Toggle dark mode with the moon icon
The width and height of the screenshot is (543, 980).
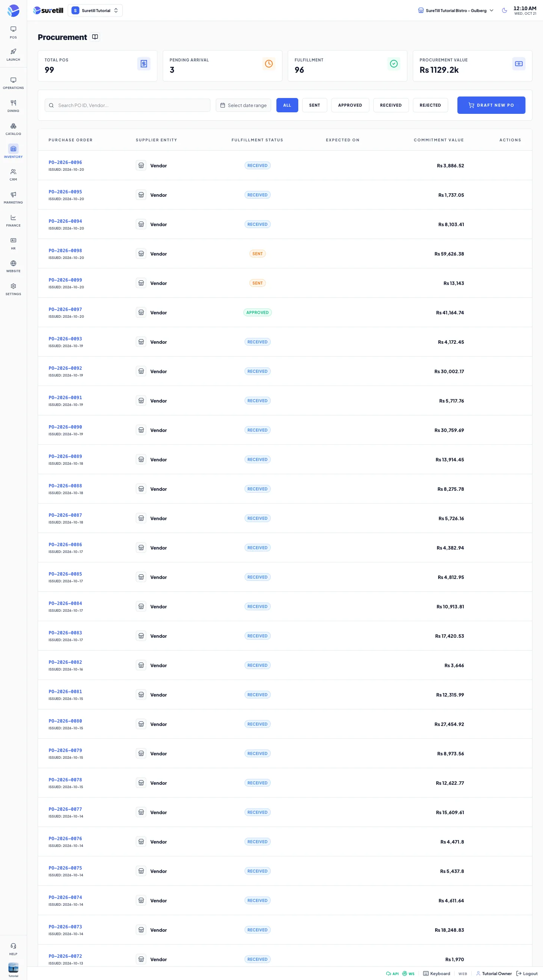click(504, 10)
